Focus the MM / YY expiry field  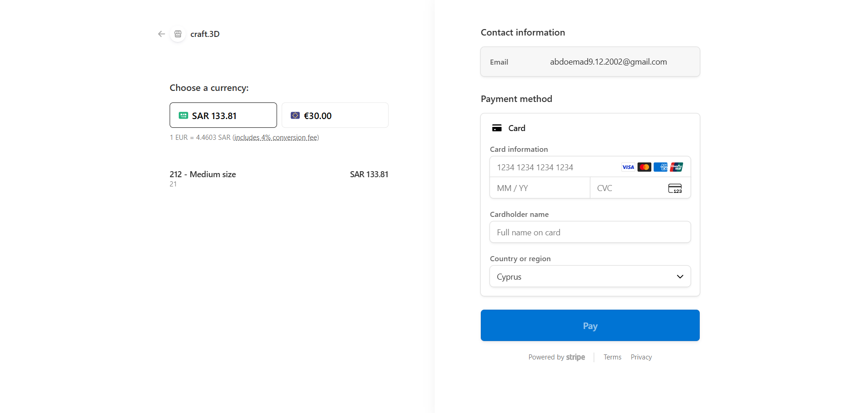point(540,188)
